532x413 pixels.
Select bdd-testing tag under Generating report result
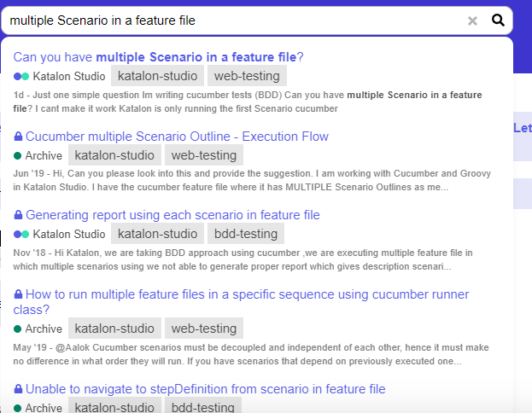coord(246,234)
